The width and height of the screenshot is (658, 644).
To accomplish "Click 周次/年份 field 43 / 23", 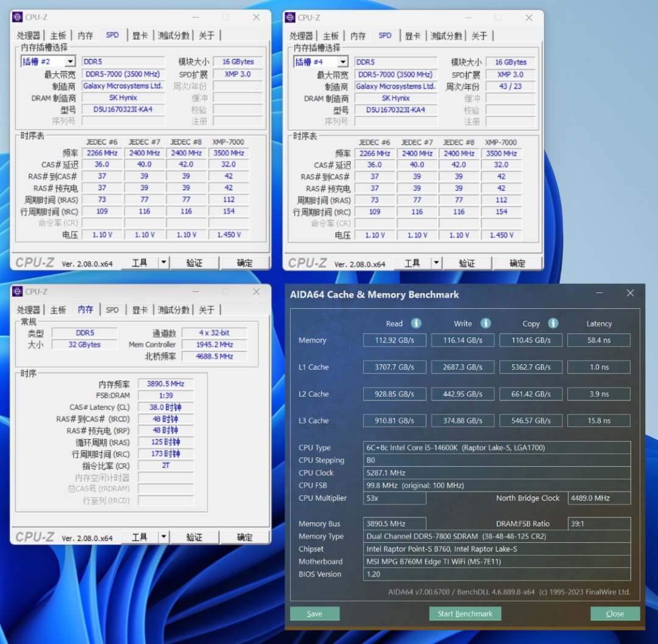I will [x=511, y=86].
